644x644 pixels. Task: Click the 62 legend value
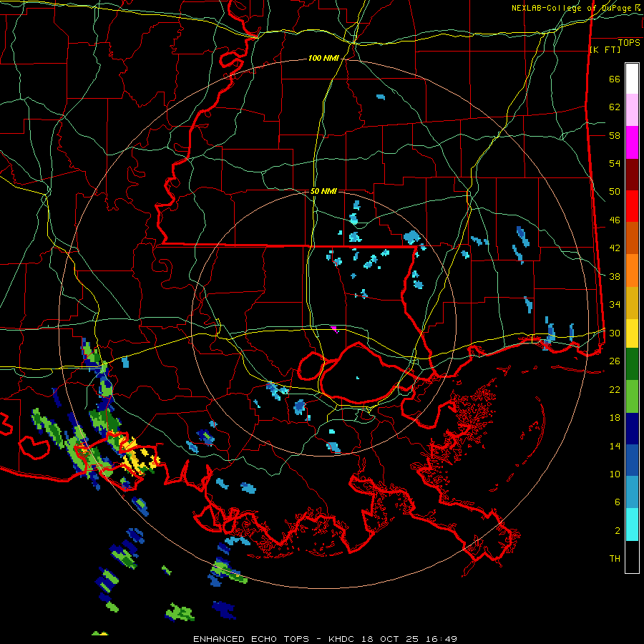point(615,107)
